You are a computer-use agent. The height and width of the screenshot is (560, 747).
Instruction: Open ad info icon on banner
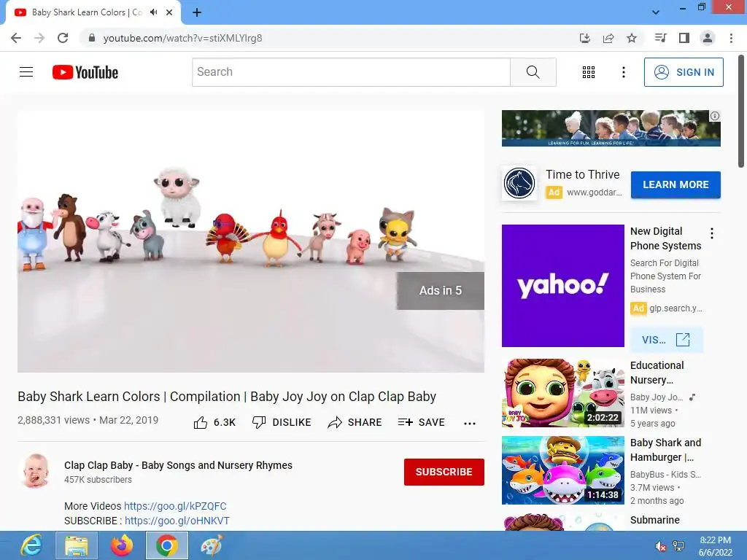pos(715,116)
